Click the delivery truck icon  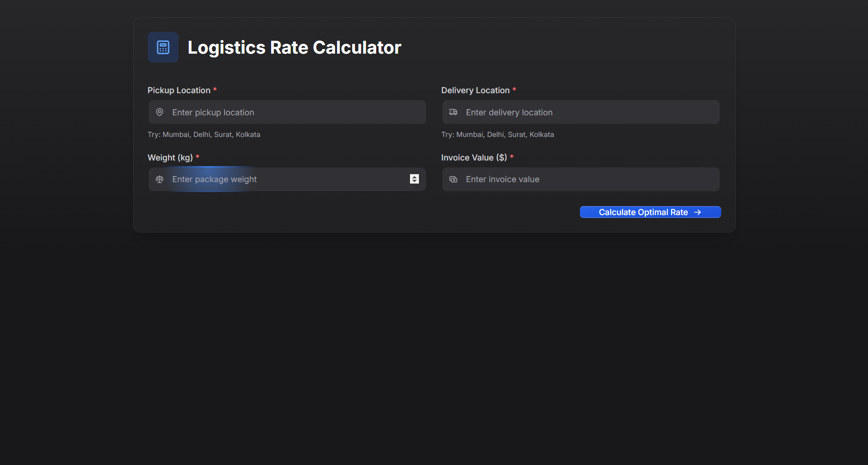pyautogui.click(x=453, y=112)
